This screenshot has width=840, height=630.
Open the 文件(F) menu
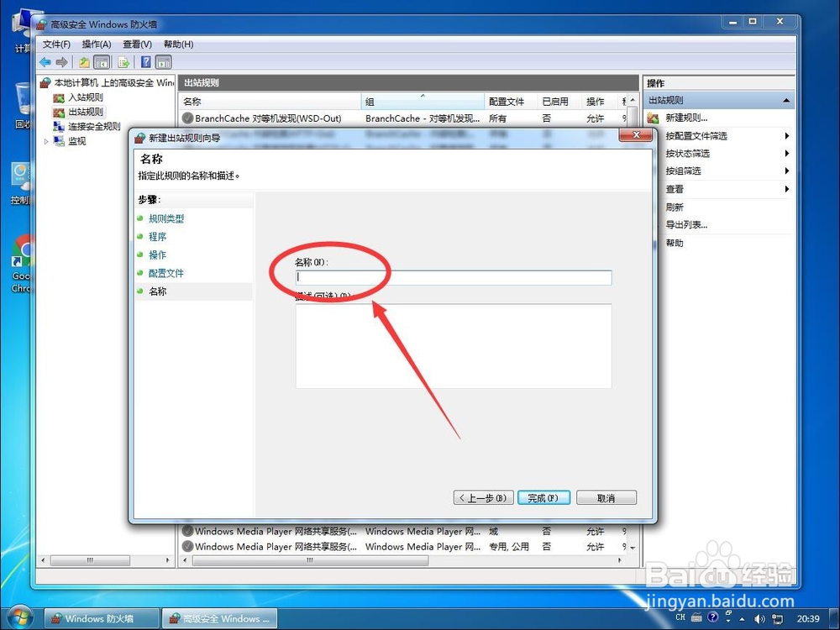coord(55,44)
